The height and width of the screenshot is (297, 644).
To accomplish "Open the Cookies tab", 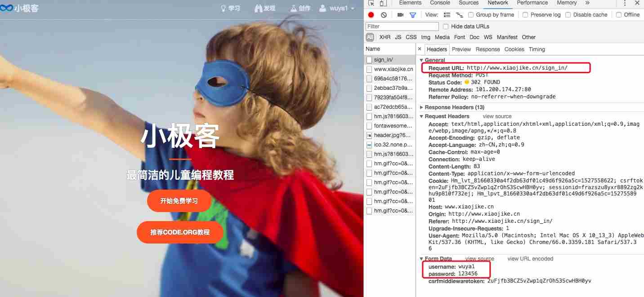I will click(514, 49).
